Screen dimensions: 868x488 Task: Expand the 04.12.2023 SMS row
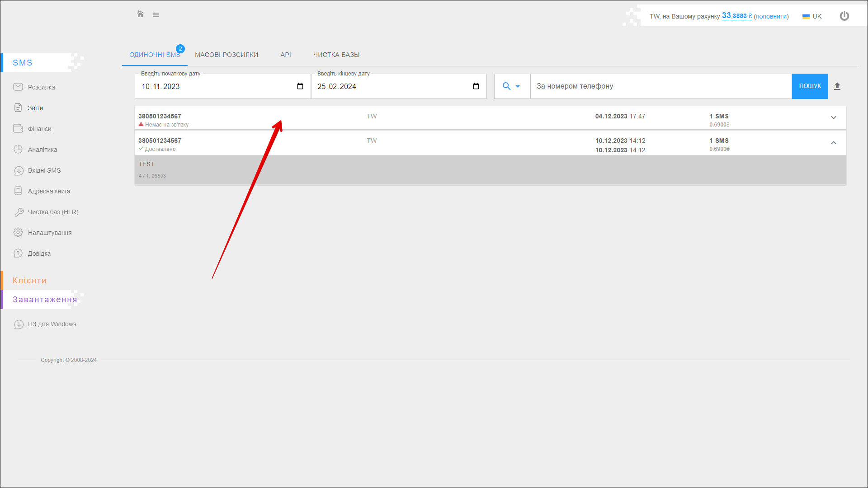click(x=833, y=118)
